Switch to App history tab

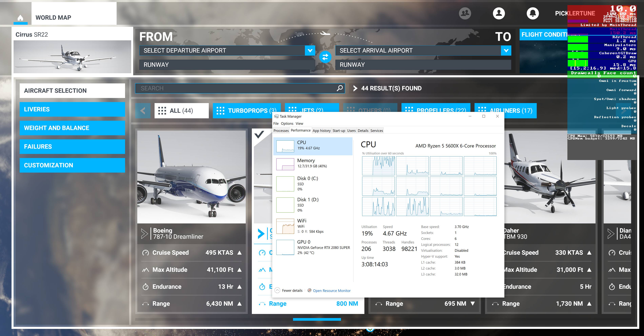tap(321, 131)
